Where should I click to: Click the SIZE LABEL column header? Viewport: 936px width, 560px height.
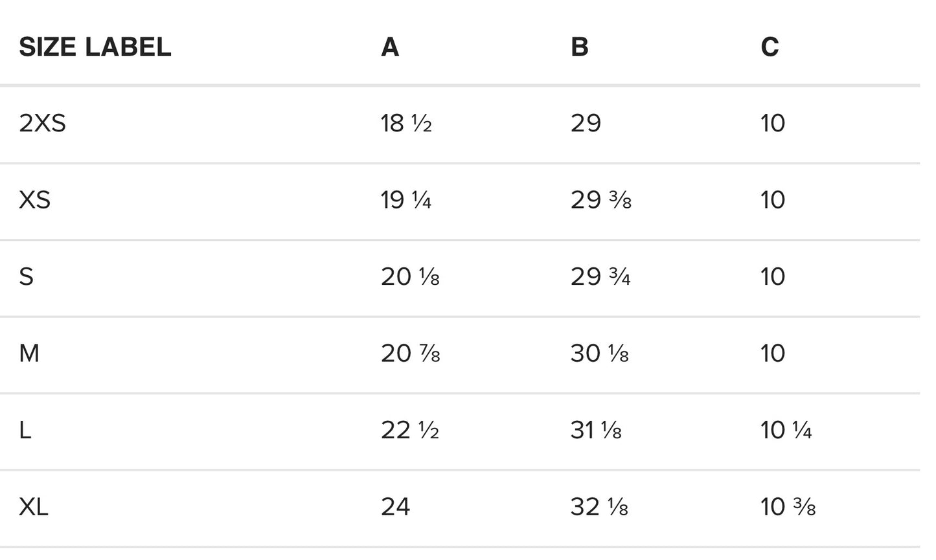(x=95, y=47)
